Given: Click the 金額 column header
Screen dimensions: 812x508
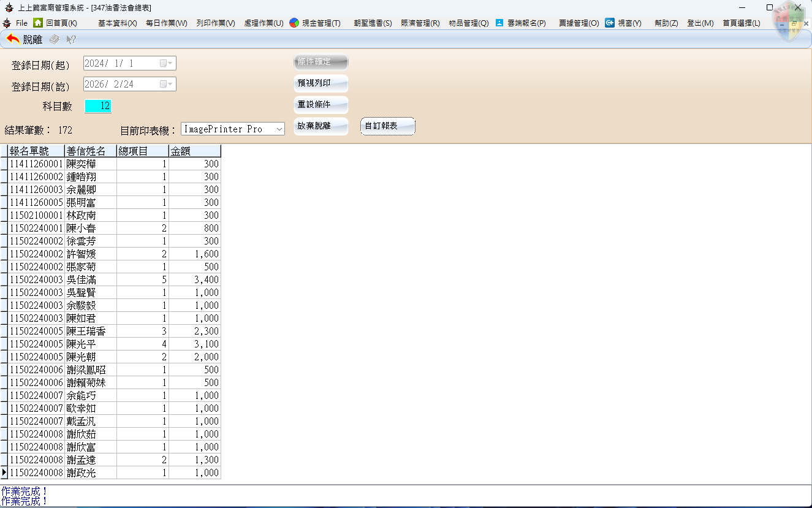Looking at the screenshot, I should coord(194,151).
